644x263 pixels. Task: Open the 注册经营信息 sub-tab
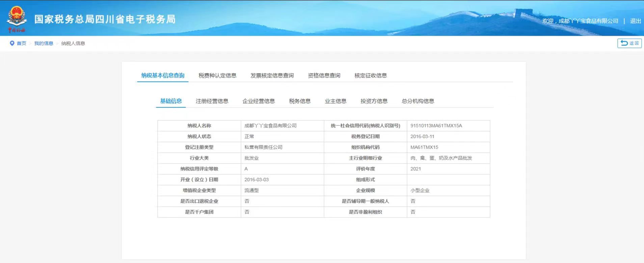tap(212, 101)
